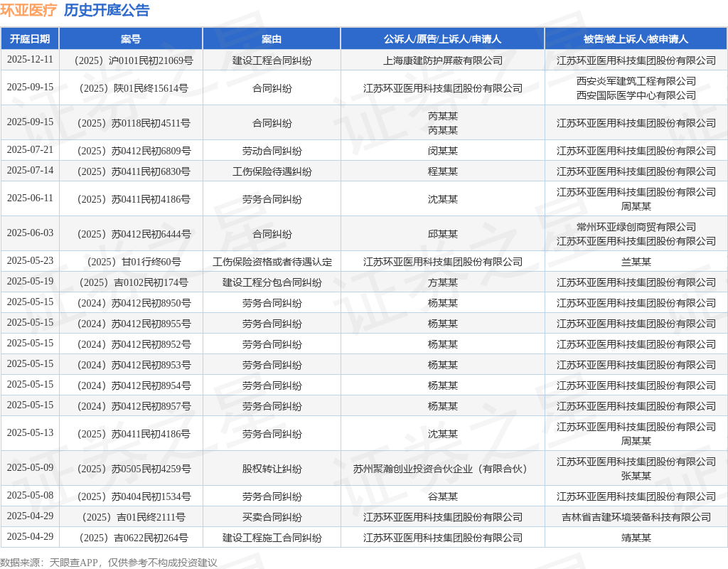Select date cell 2025-05-23
Image resolution: width=728 pixels, height=569 pixels.
pyautogui.click(x=30, y=260)
